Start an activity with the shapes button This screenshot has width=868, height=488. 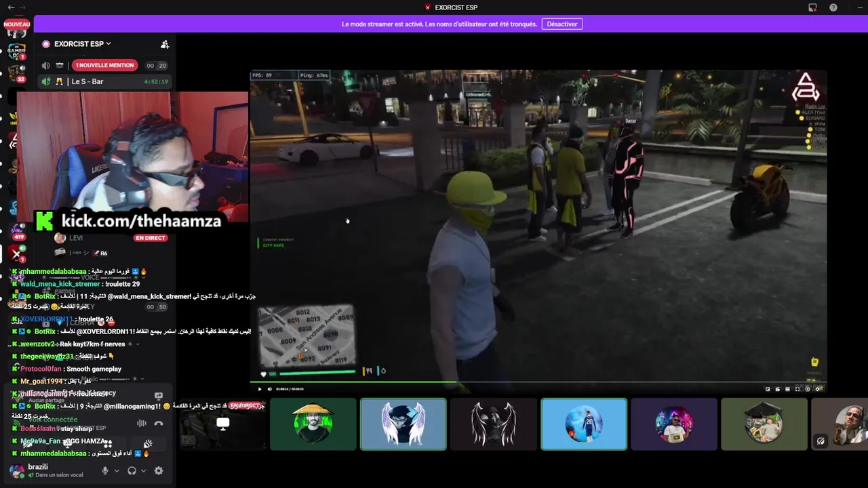click(x=107, y=444)
